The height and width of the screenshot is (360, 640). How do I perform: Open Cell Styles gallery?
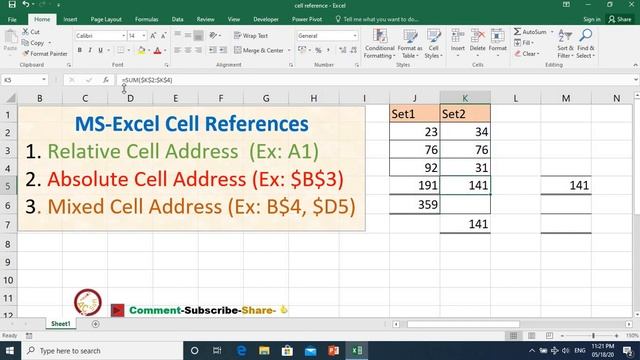click(x=433, y=44)
